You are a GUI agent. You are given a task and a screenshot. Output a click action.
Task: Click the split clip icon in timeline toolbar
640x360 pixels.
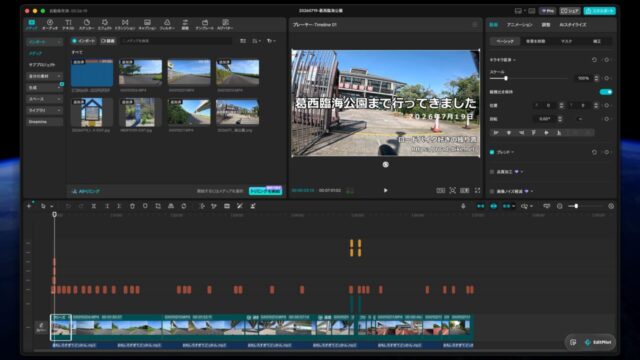[93, 206]
